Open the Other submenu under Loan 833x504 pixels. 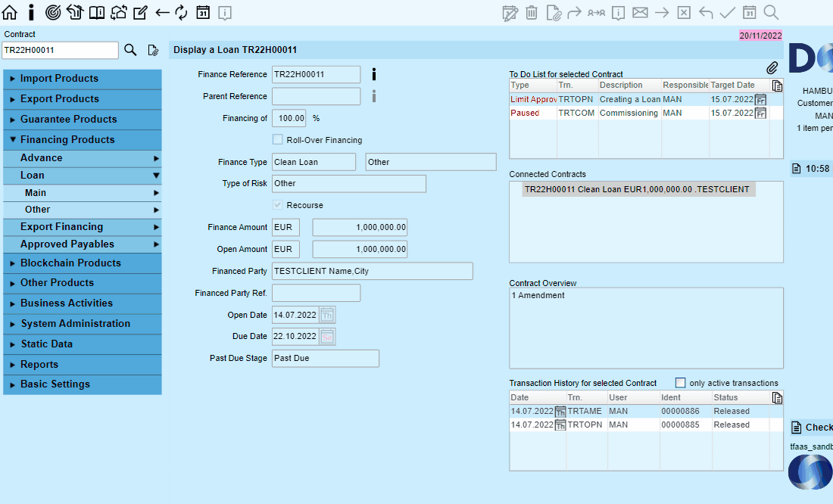[83, 210]
